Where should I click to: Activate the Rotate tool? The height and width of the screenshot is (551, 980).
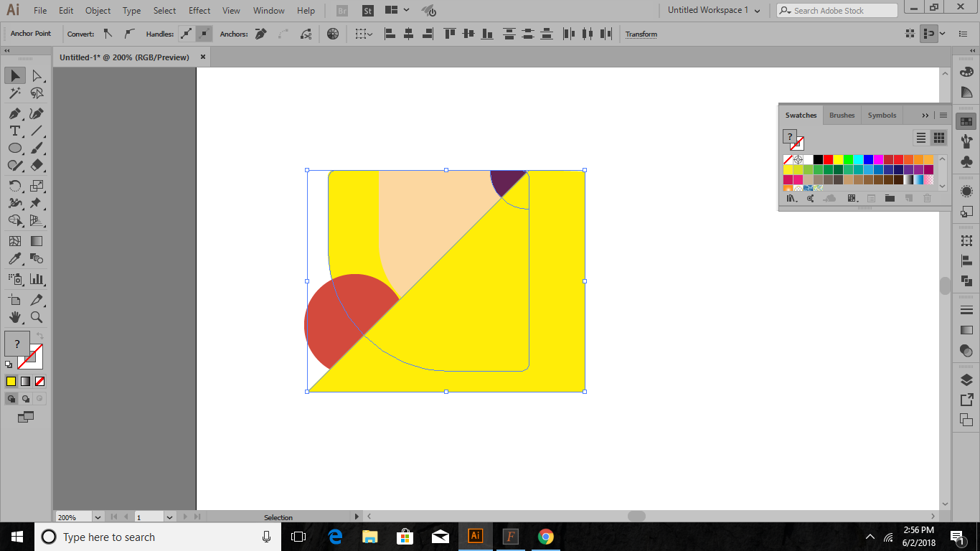point(14,186)
